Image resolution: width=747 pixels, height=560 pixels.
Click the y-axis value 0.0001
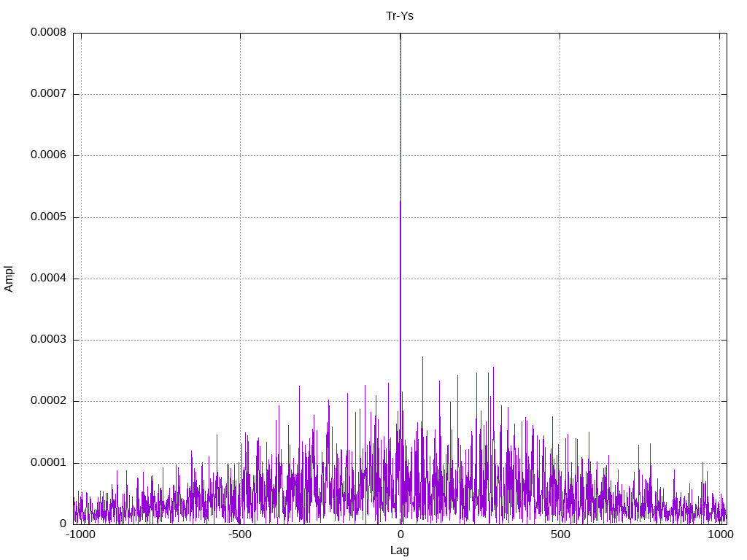coord(48,463)
